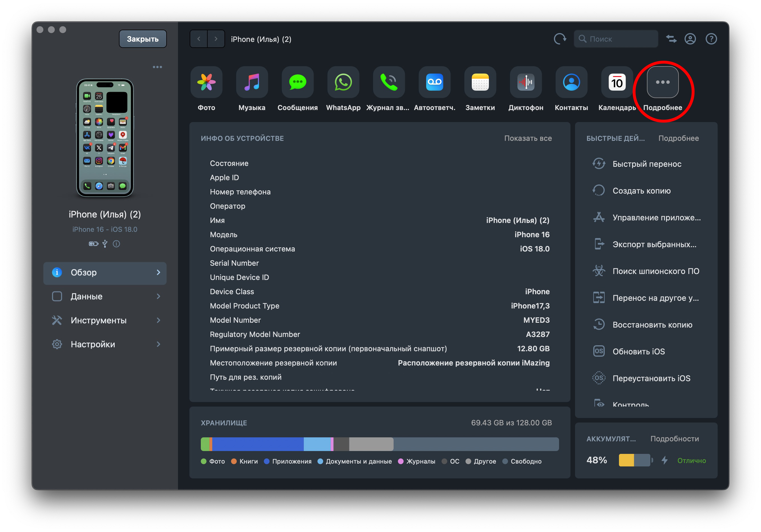Image resolution: width=761 pixels, height=532 pixels.
Task: Expand the Данные chevron
Action: 158,296
